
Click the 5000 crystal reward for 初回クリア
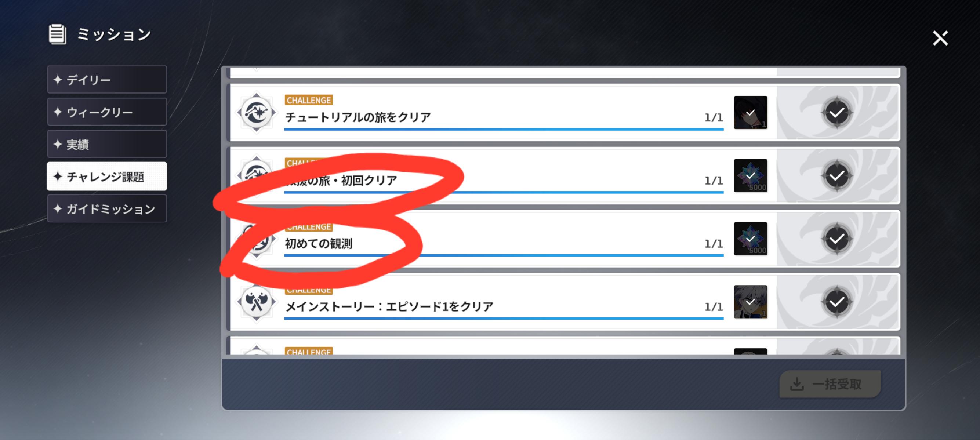[750, 176]
